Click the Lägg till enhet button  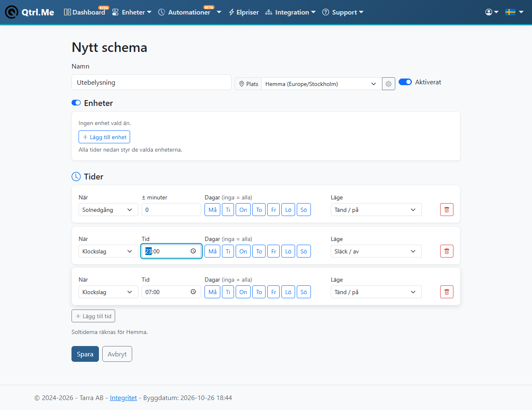point(104,137)
